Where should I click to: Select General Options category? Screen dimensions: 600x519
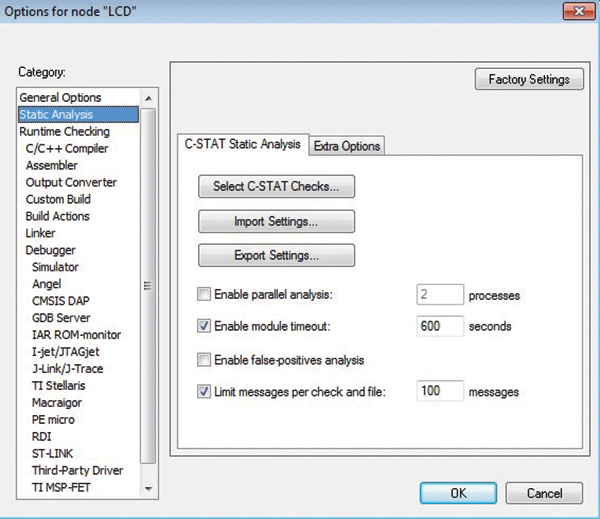click(x=60, y=97)
